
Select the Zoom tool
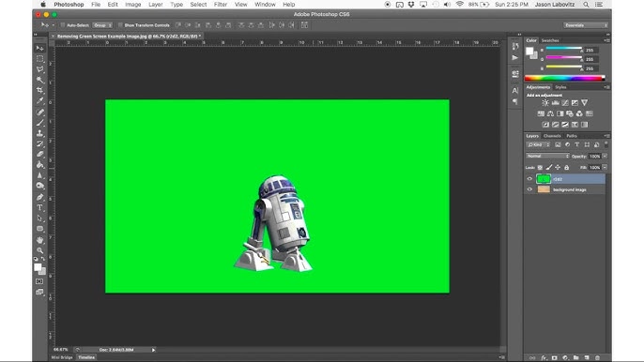coord(39,250)
